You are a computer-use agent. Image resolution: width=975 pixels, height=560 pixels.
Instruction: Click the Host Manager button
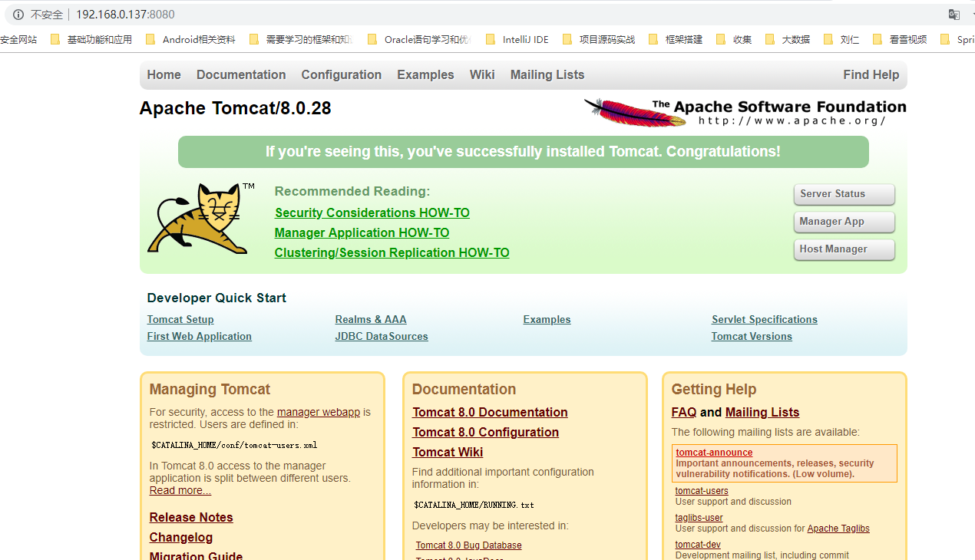pos(844,249)
